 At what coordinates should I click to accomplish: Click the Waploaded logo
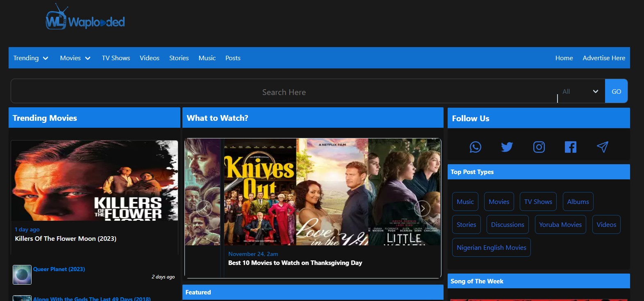click(85, 17)
